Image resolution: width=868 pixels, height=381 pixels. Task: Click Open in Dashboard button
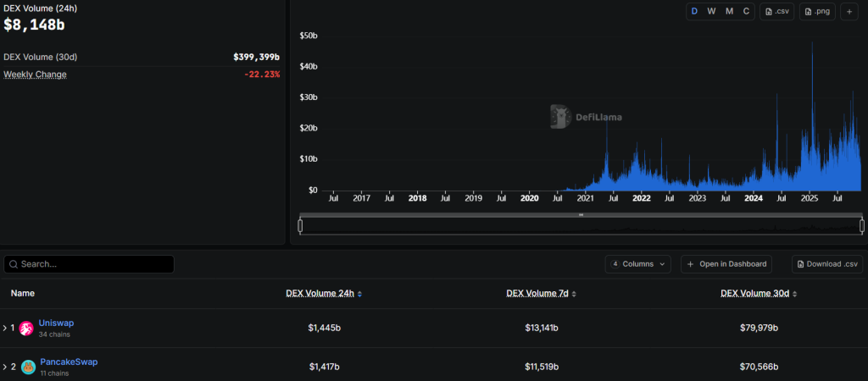pos(726,264)
